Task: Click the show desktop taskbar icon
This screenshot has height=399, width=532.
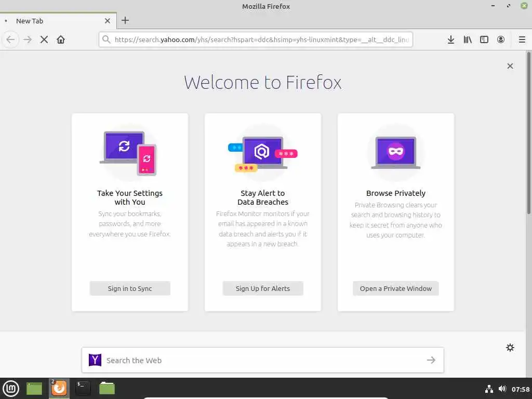Action: (34, 389)
